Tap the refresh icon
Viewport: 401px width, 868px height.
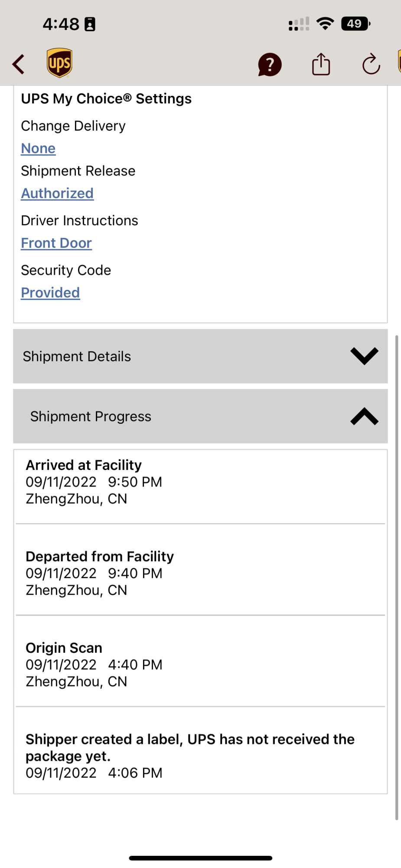(371, 64)
